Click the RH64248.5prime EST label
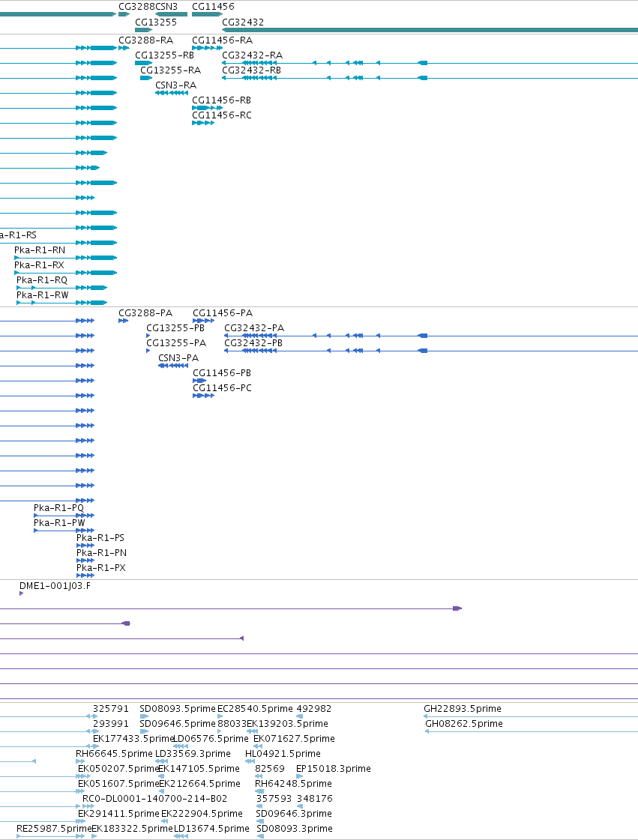638x840 pixels. 293,784
